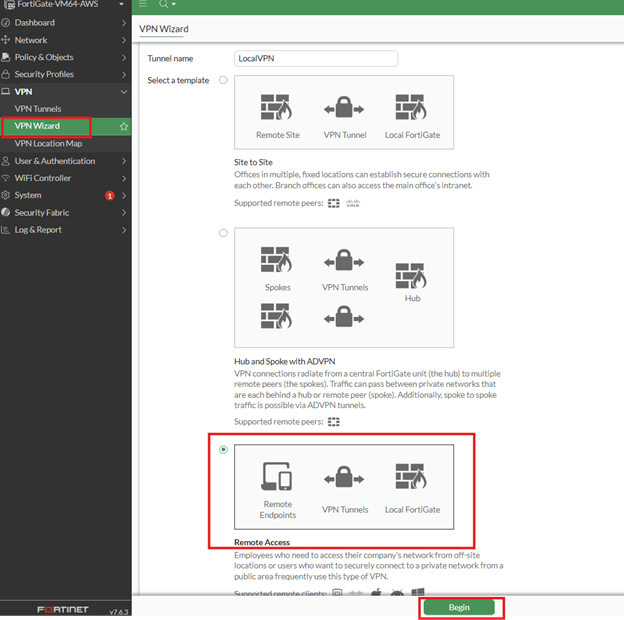Click the Begin button
Screen dimensions: 624x620
[x=459, y=607]
